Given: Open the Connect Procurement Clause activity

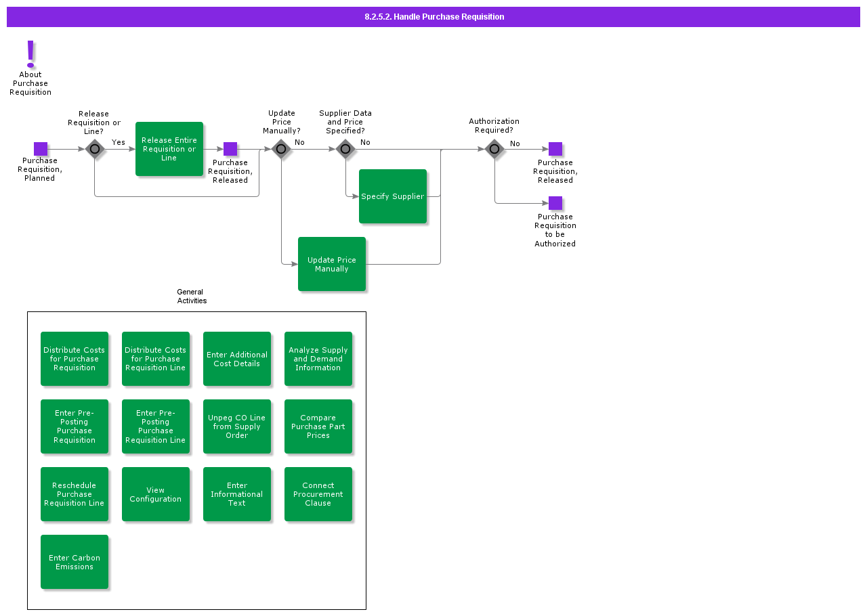Looking at the screenshot, I should click(x=318, y=494).
